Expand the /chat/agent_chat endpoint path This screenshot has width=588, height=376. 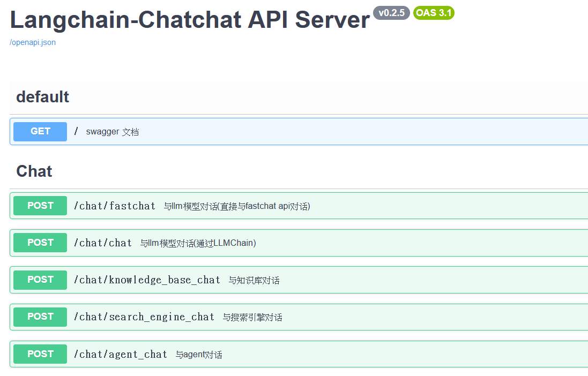(x=121, y=354)
